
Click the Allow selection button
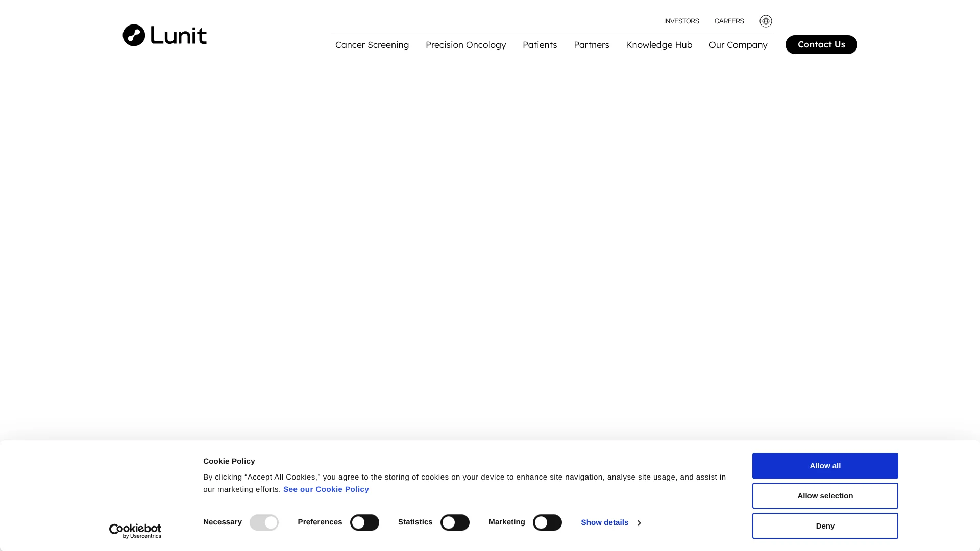click(825, 495)
